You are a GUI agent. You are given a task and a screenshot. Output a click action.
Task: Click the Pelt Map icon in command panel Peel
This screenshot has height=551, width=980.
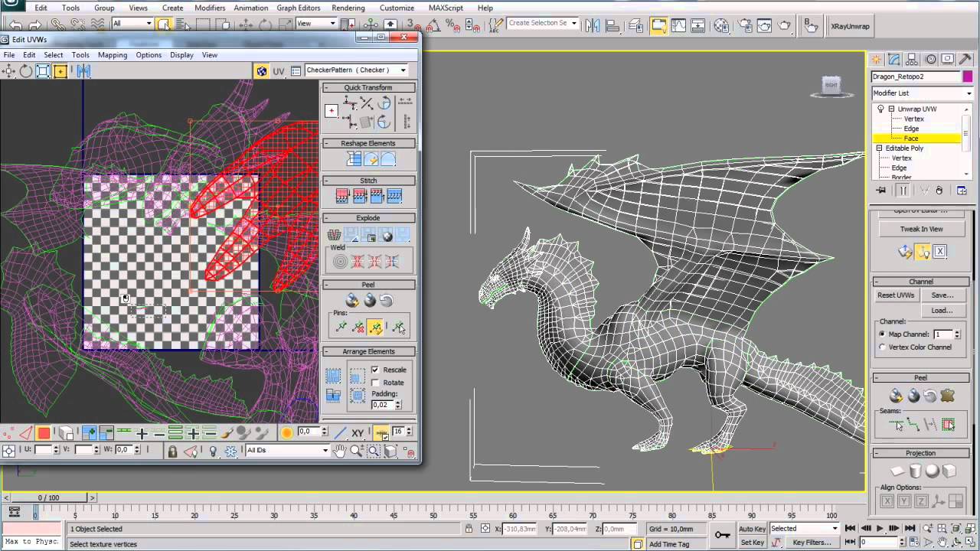(948, 396)
